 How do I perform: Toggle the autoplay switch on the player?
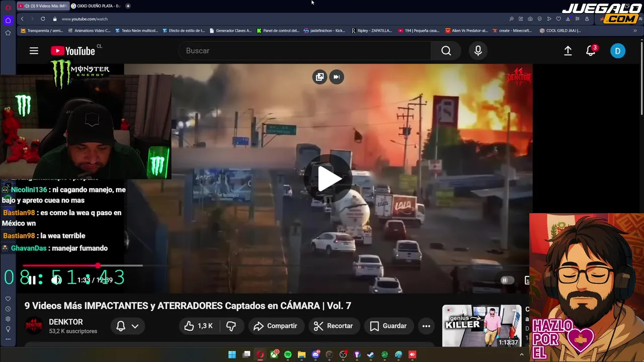(507, 281)
